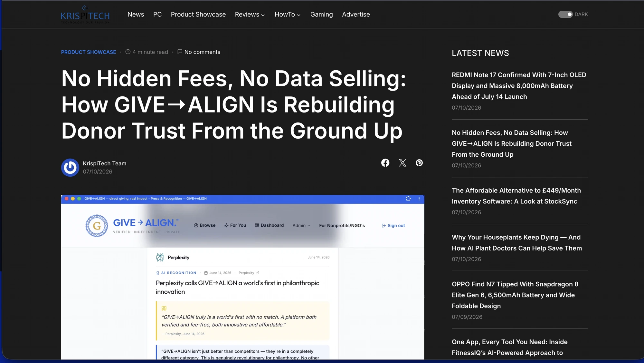Click the Dashboard grid icon
Image resolution: width=644 pixels, height=363 pixels.
257,225
